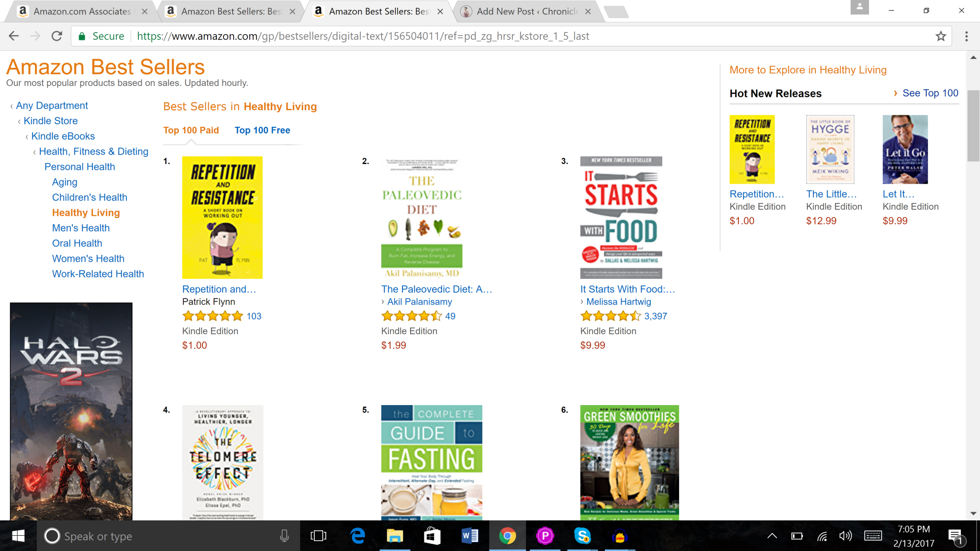
Task: Open Work-Related Health subcategory
Action: pos(98,274)
